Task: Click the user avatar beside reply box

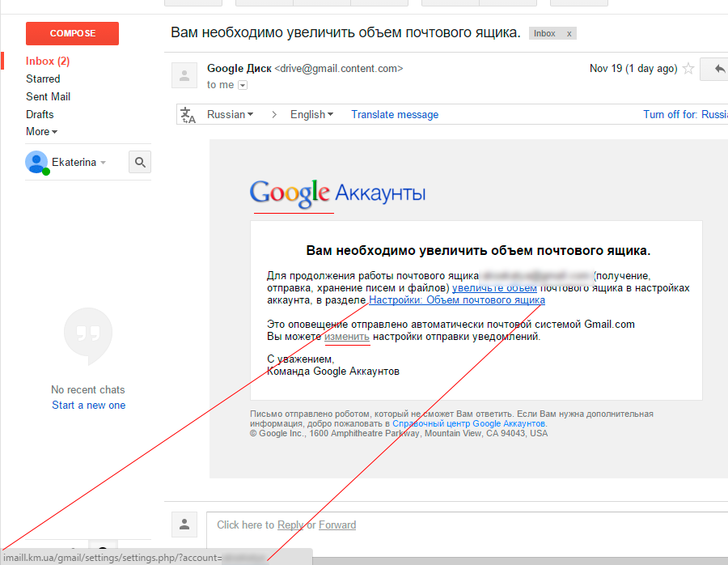Action: point(184,525)
